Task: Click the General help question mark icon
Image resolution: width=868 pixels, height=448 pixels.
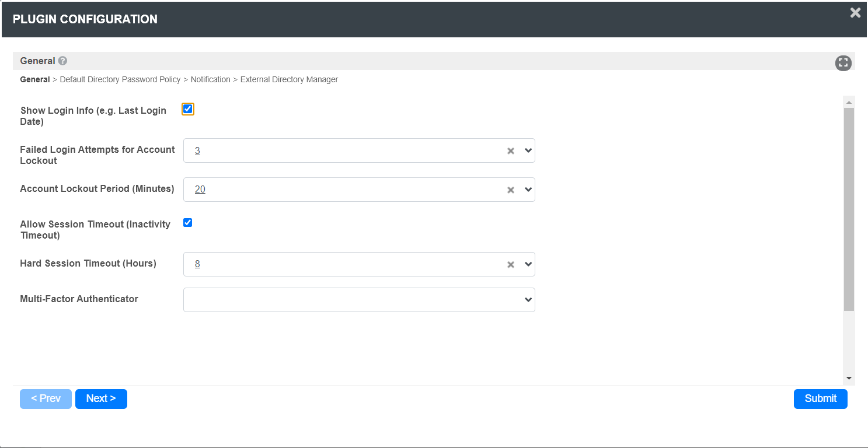Action: (63, 61)
